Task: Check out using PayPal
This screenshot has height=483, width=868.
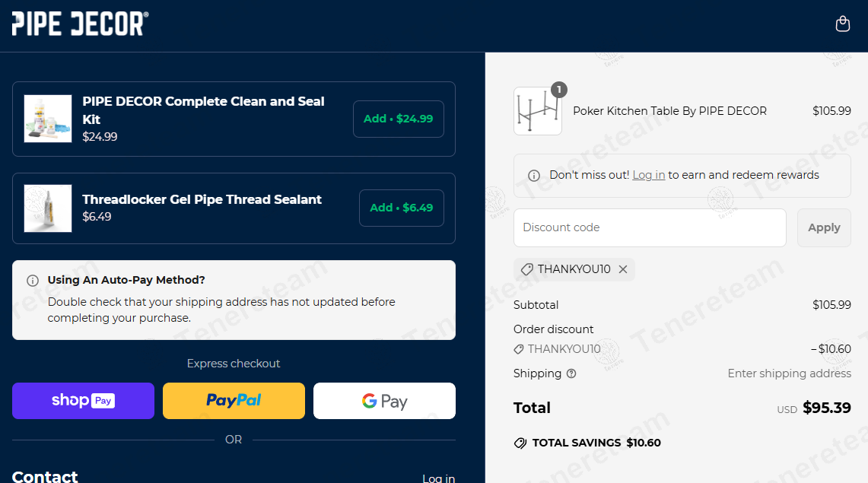Action: pyautogui.click(x=234, y=401)
